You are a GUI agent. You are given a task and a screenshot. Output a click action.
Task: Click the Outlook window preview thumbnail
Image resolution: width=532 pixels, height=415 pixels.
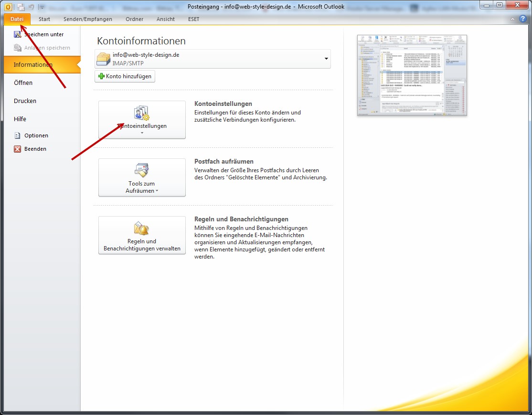pos(412,75)
